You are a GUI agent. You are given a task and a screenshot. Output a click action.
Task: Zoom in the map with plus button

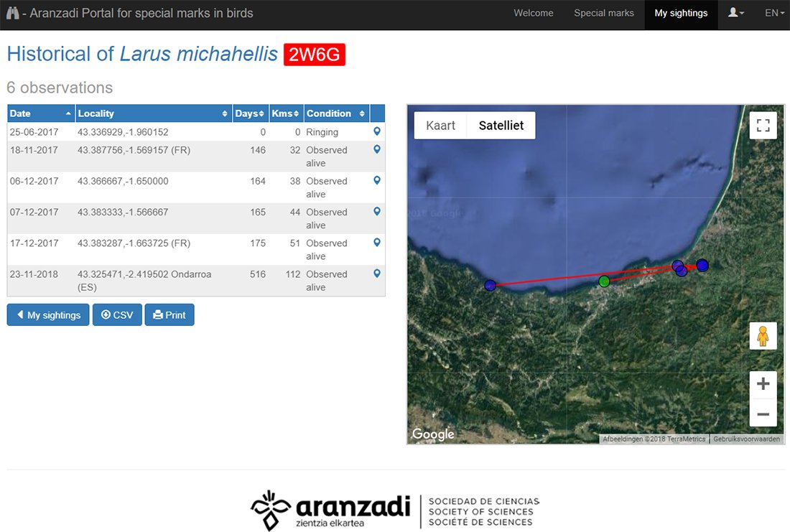click(x=763, y=384)
